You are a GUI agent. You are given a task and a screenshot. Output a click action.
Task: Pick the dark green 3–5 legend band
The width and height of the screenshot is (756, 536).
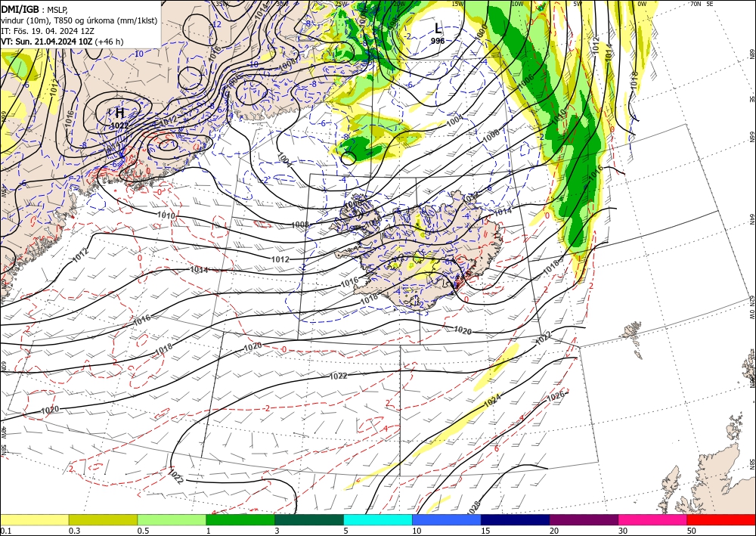pyautogui.click(x=309, y=519)
